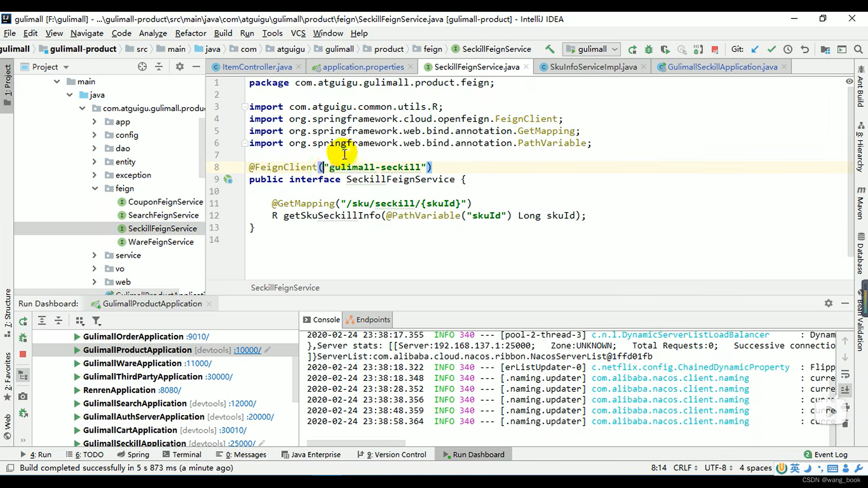Screen dimensions: 868x488
Task: Open Search Everywhere magnifier icon
Action: point(858,49)
